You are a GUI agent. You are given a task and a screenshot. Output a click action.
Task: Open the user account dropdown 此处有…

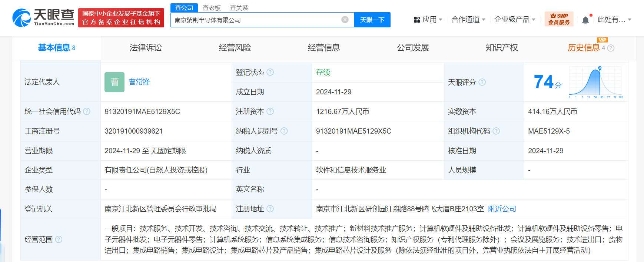[614, 20]
